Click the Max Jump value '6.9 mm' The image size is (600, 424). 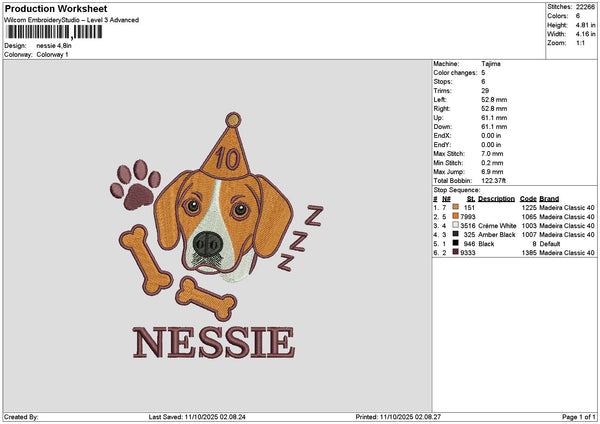tap(492, 172)
